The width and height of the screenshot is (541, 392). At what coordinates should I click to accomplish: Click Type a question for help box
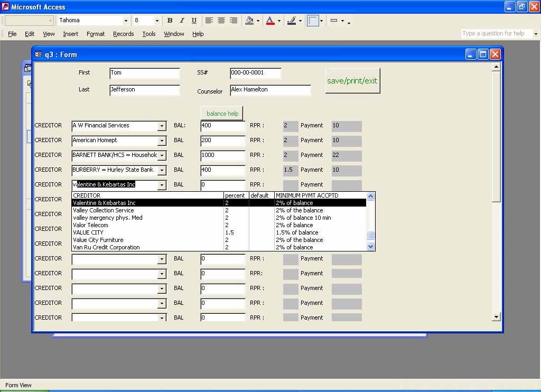click(x=496, y=33)
